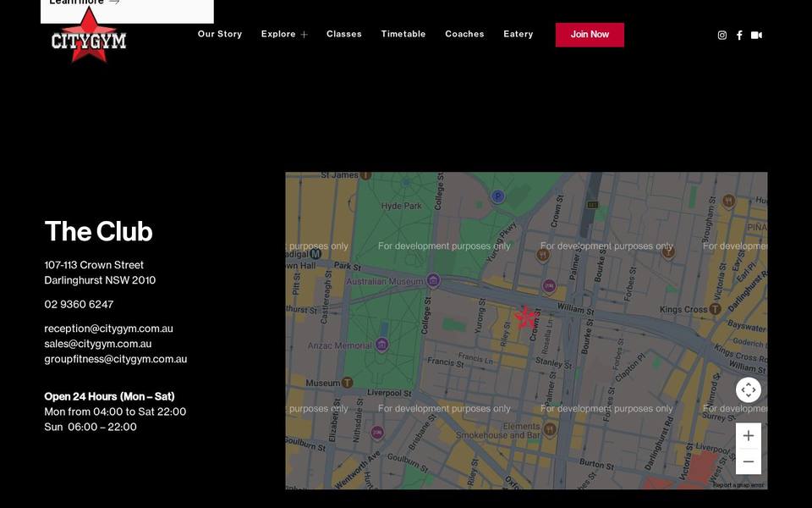This screenshot has width=812, height=508.
Task: Click the video camera icon in header
Action: [756, 36]
